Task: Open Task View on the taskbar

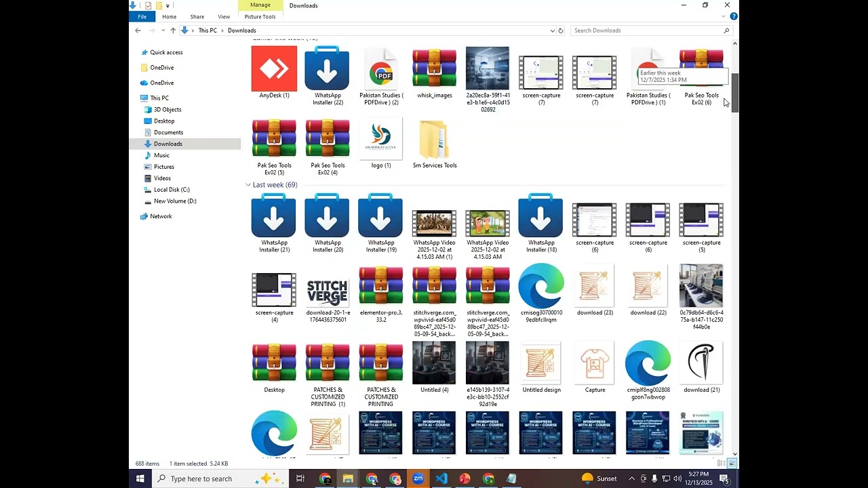Action: (300, 479)
